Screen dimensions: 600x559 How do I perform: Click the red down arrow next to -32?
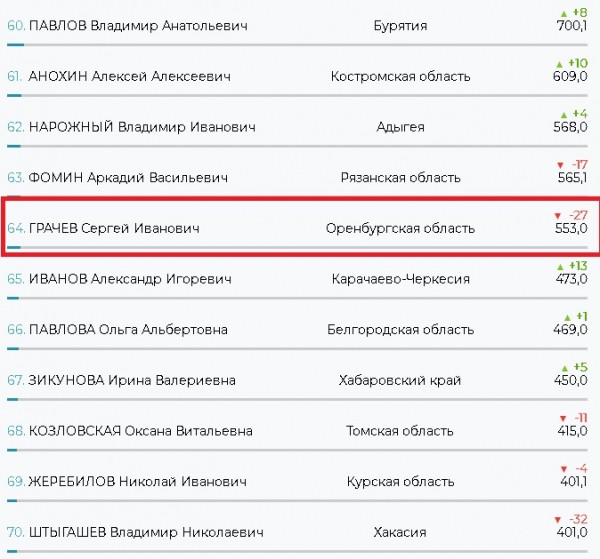(x=558, y=519)
